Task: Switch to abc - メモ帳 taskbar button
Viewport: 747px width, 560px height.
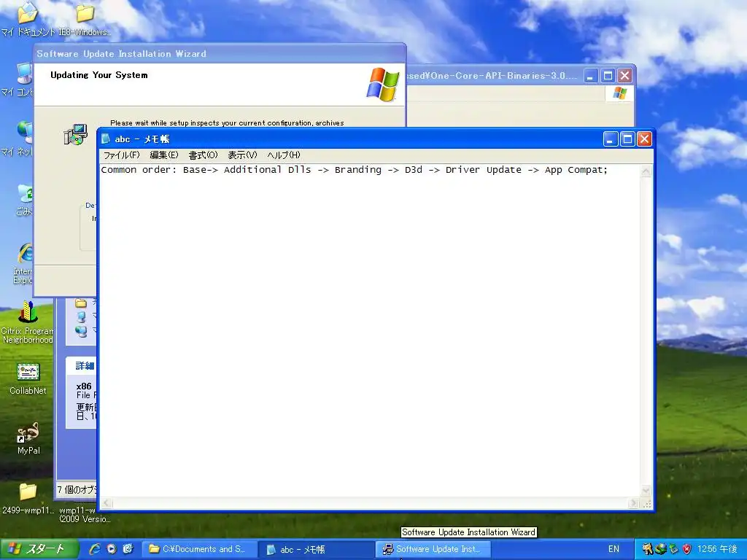Action: pyautogui.click(x=317, y=549)
